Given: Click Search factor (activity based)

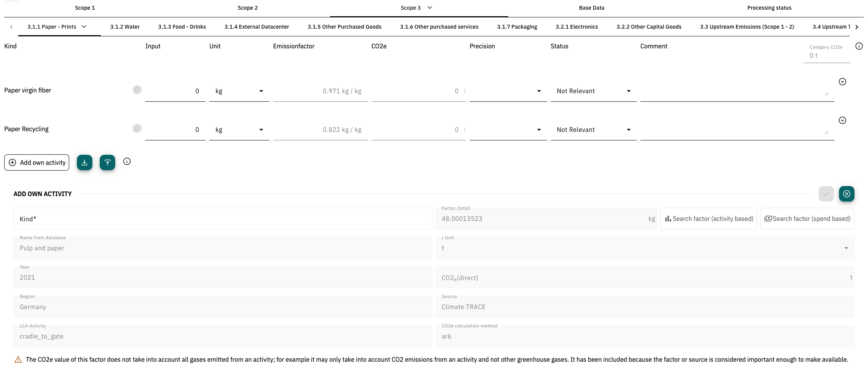Looking at the screenshot, I should tap(708, 219).
